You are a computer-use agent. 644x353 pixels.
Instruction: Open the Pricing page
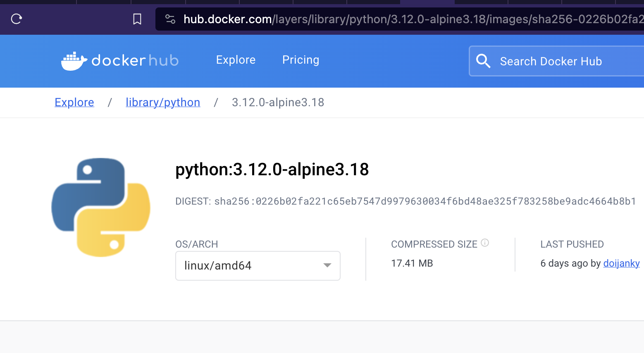[301, 60]
